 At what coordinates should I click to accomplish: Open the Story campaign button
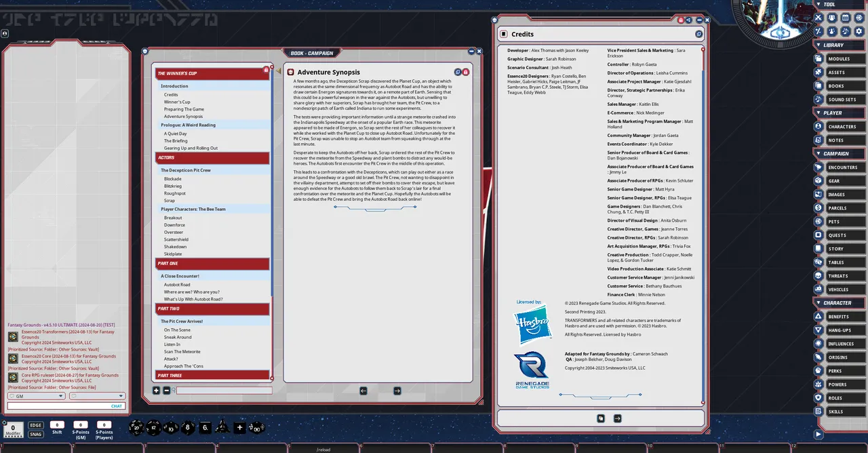point(839,249)
